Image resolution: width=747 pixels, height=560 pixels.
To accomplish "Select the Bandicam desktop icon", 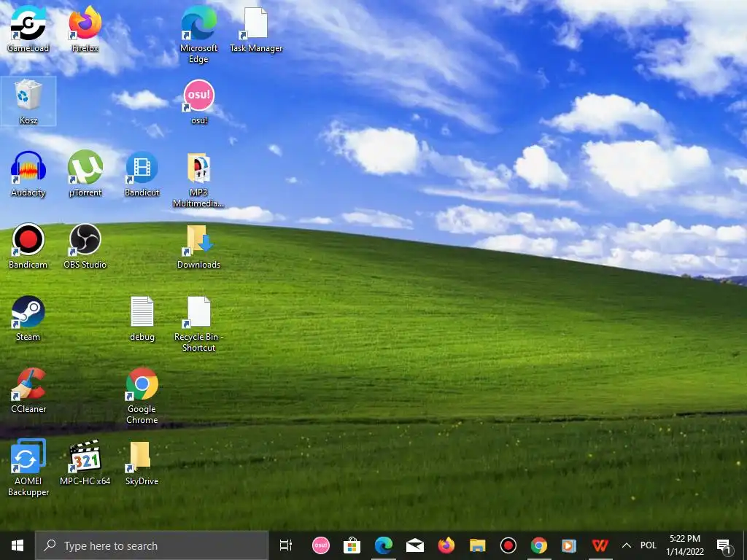I will [x=28, y=246].
